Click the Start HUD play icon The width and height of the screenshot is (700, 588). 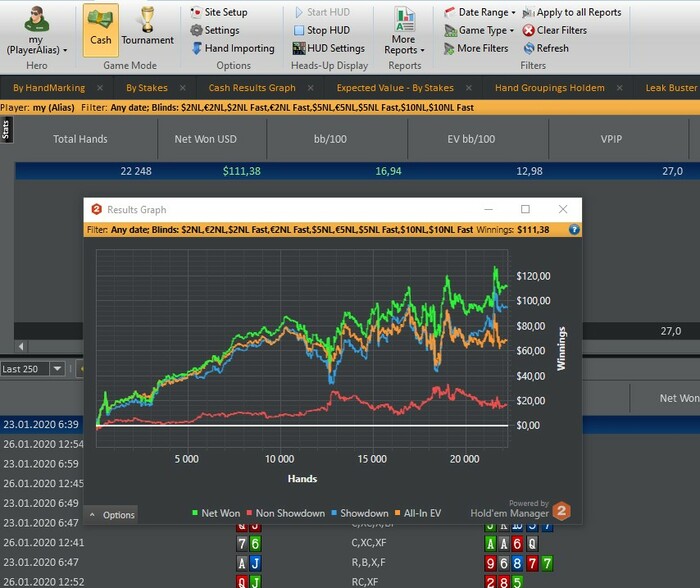tap(299, 12)
